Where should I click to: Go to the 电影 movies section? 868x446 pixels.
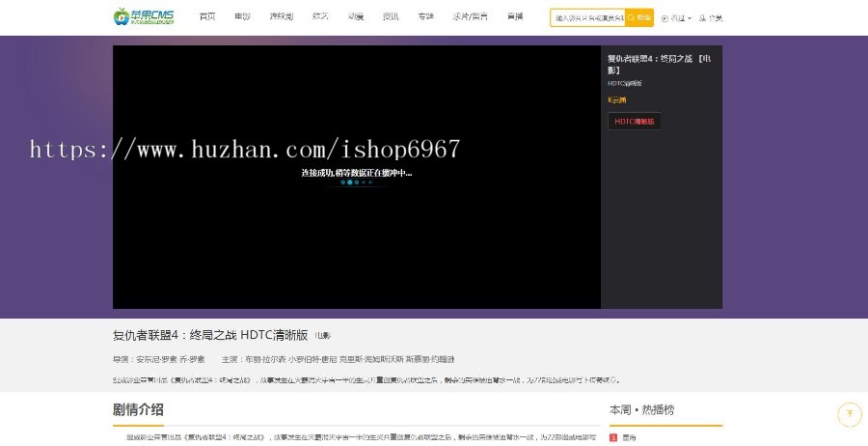pos(242,17)
